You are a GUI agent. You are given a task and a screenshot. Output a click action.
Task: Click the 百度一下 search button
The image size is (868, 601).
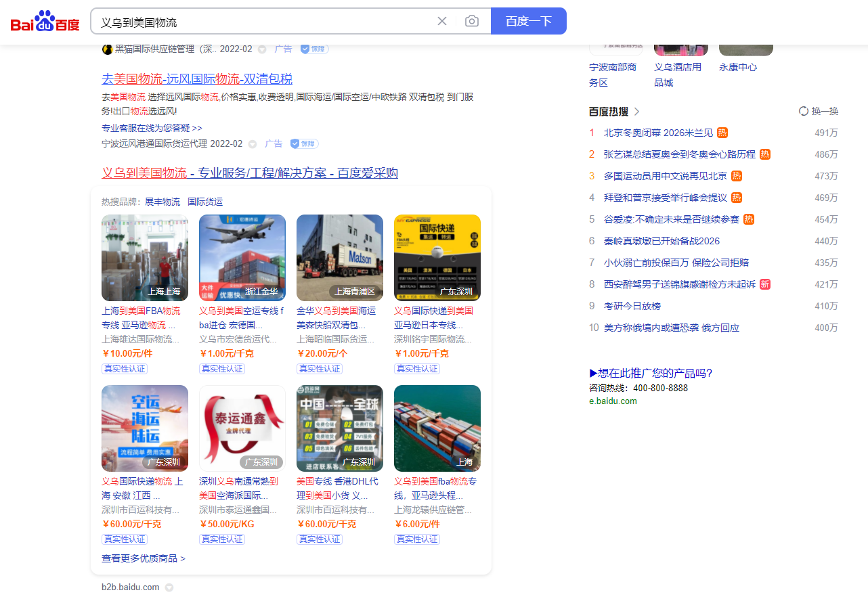click(x=529, y=21)
